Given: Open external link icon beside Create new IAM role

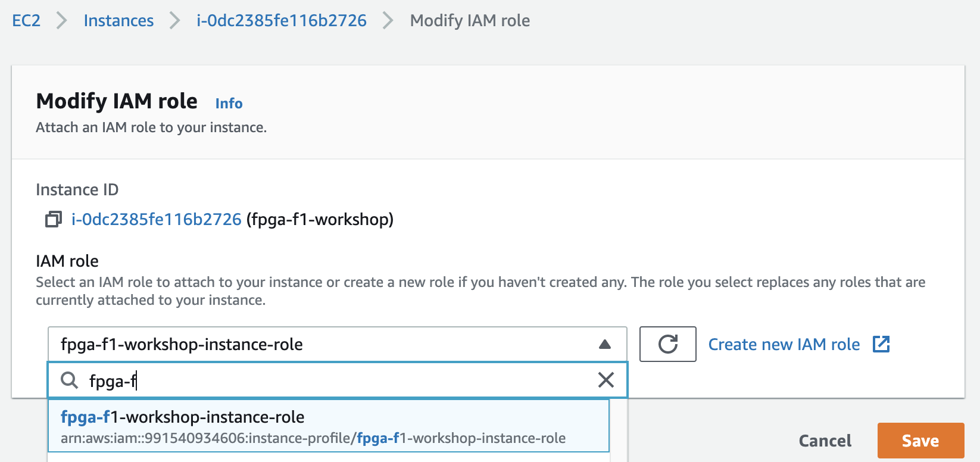Looking at the screenshot, I should (x=881, y=344).
